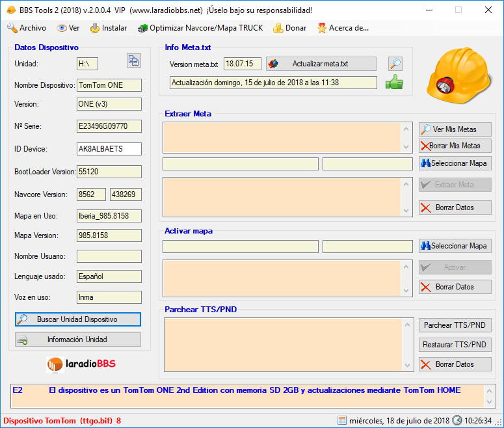Click Borrar Datos in Extraer Meta section
The height and width of the screenshot is (428, 504).
pyautogui.click(x=455, y=207)
